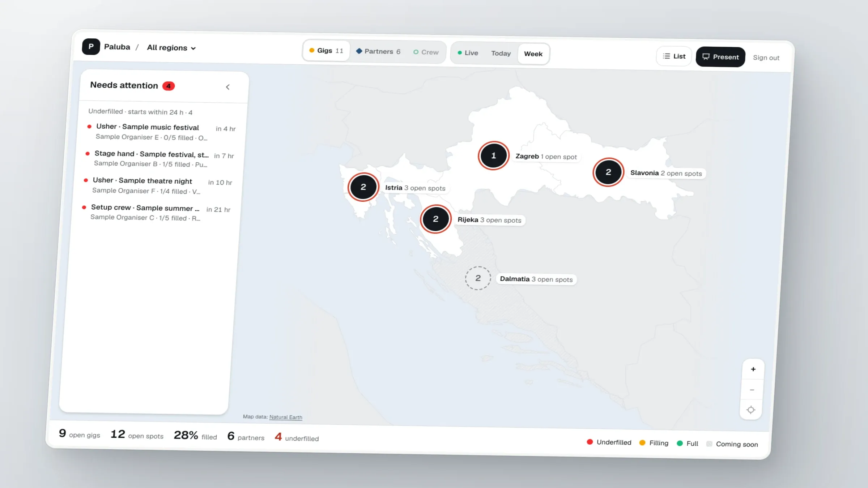The width and height of the screenshot is (868, 488).
Task: Click the Coming soon legend swatch
Action: coord(709,444)
